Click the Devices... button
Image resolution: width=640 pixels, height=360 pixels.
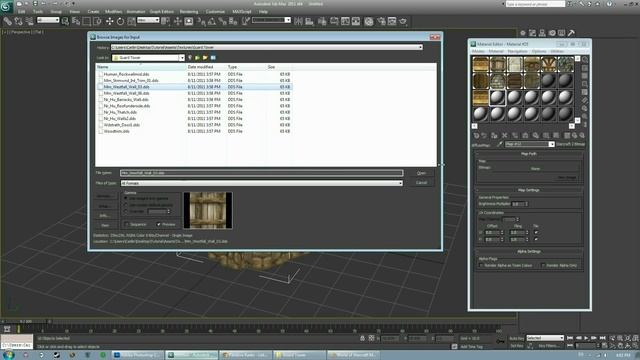click(104, 196)
